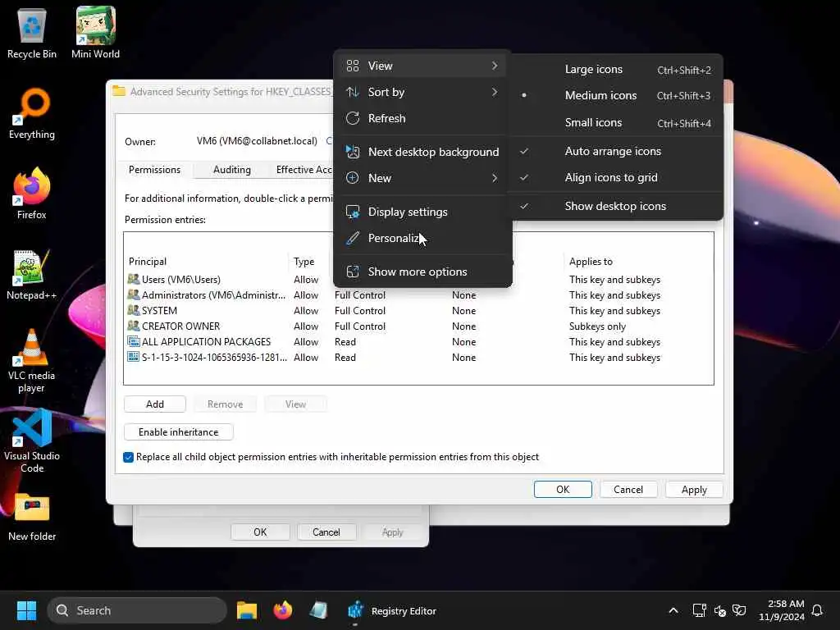Click Cancel in Advanced Security Settings
840x630 pixels.
pyautogui.click(x=628, y=489)
